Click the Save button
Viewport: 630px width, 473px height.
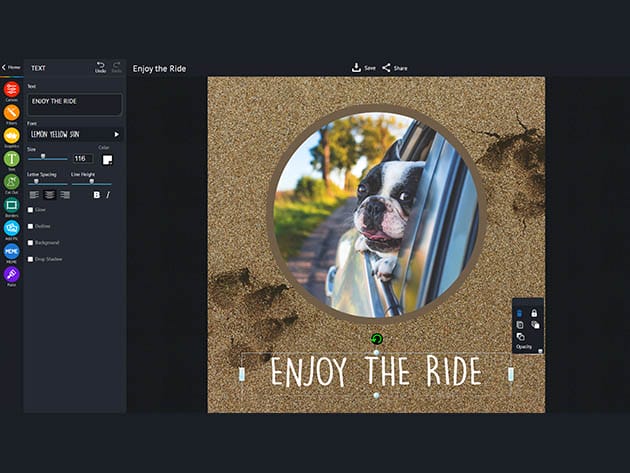[x=363, y=68]
